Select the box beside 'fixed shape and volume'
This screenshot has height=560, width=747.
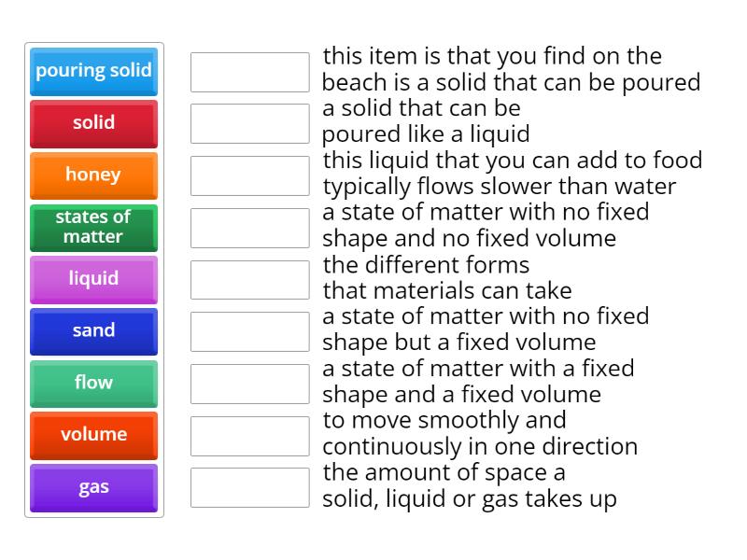pos(248,384)
